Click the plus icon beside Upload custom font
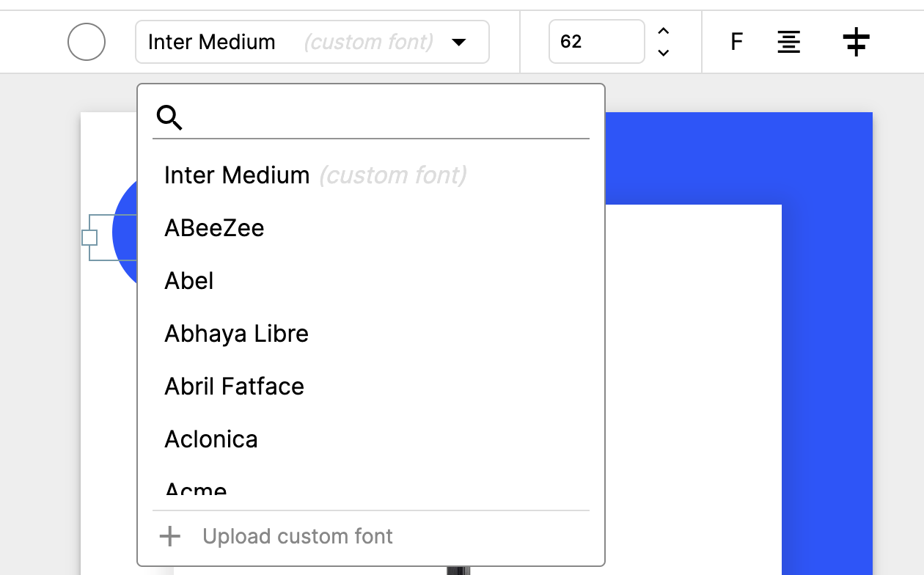924x575 pixels. [x=170, y=536]
